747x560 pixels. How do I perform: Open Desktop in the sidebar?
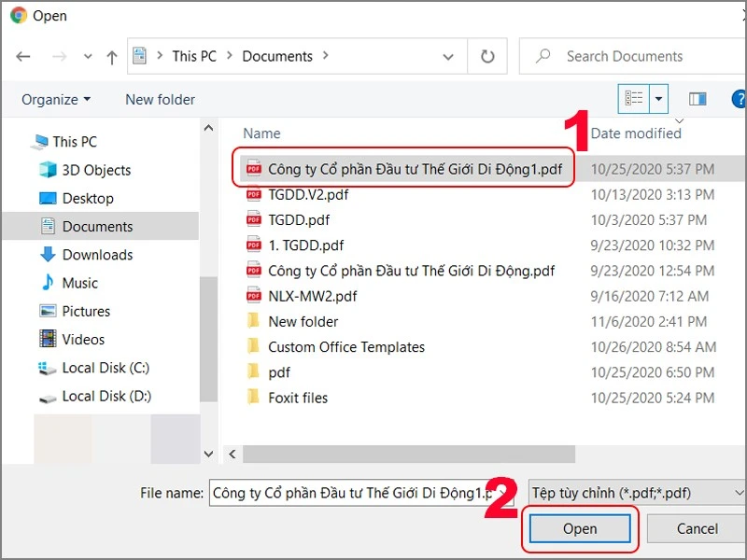click(88, 198)
